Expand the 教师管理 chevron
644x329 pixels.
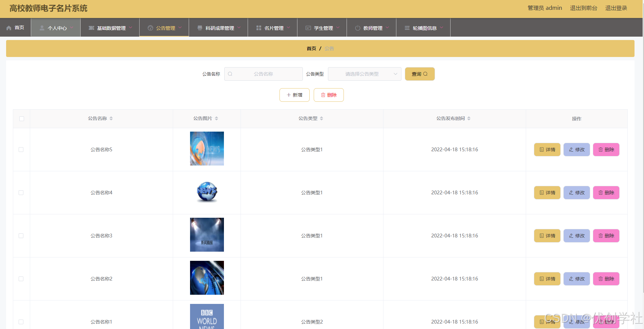pos(387,27)
